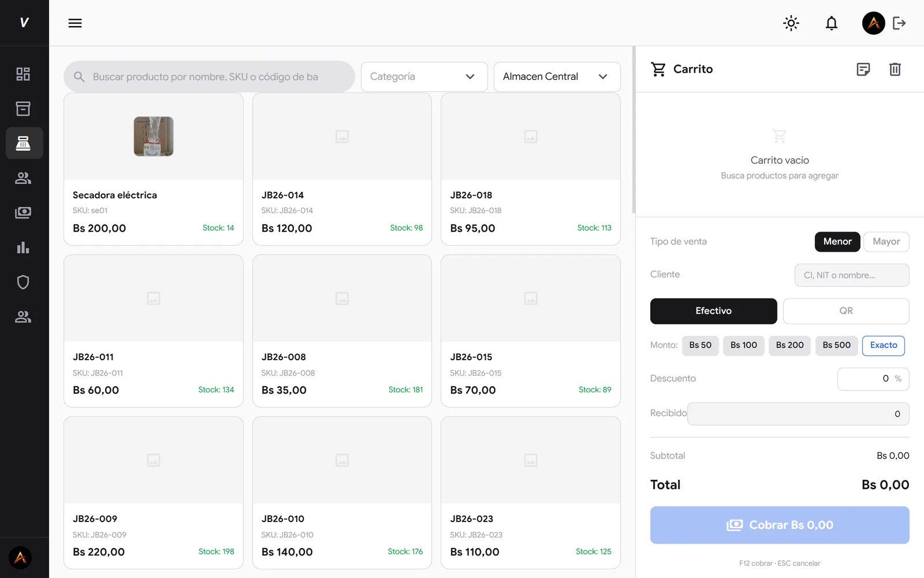Set amount to Bs 100
Viewport: 924px width, 578px height.
[x=744, y=346]
